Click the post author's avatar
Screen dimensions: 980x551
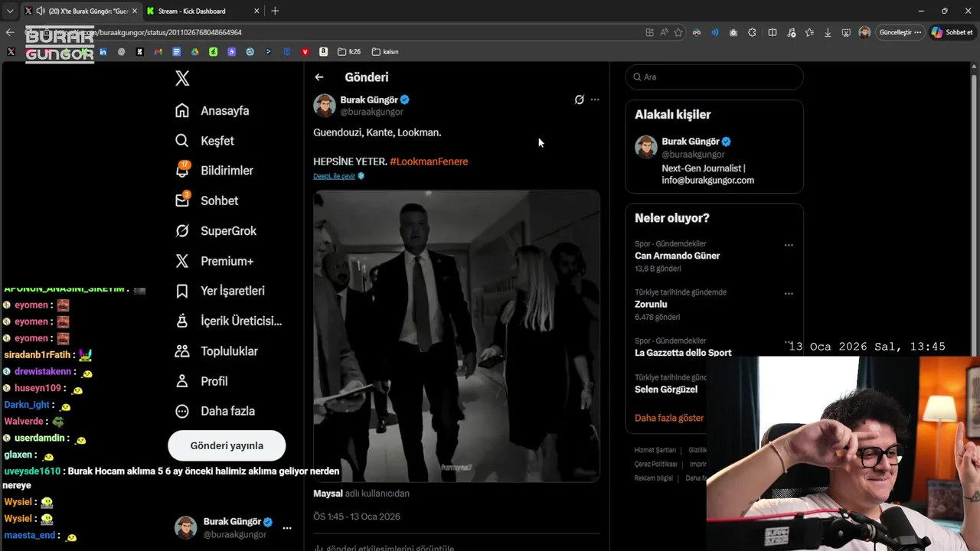325,106
